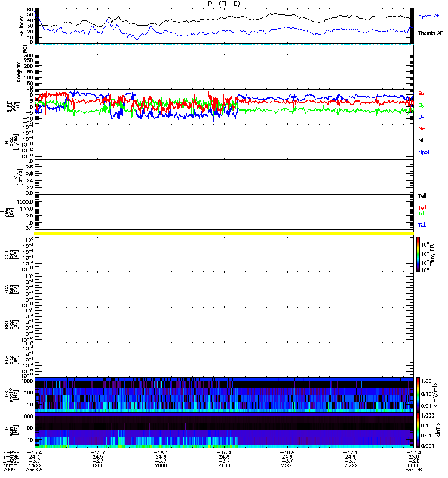Image resolution: width=448 pixels, height=478 pixels.
Task: Click the '1900' time axis label
Action: pyautogui.click(x=98, y=465)
